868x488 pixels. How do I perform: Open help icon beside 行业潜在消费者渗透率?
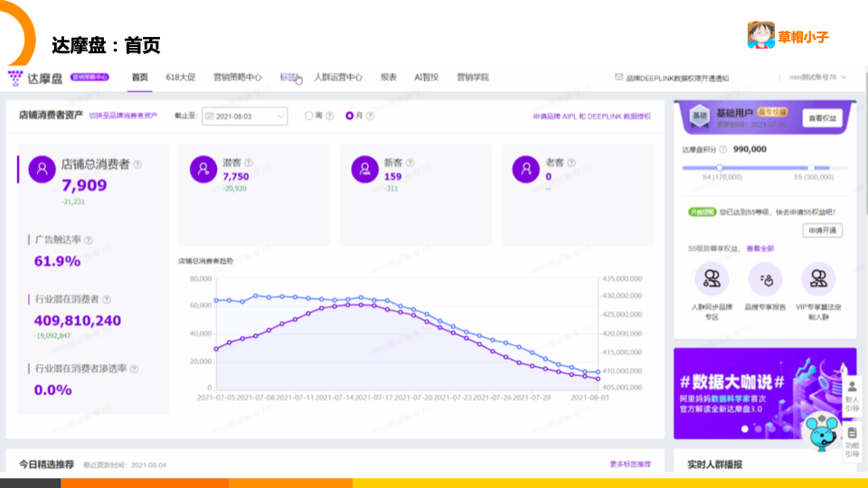tap(134, 369)
